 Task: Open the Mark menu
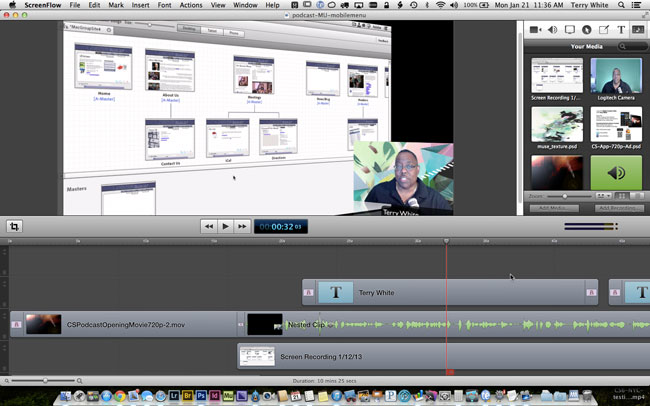point(116,5)
